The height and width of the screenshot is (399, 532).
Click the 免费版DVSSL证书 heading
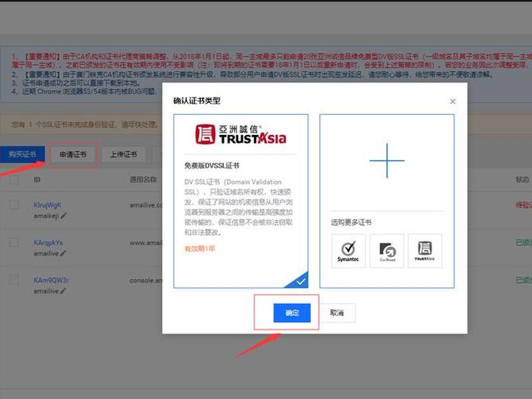(211, 166)
